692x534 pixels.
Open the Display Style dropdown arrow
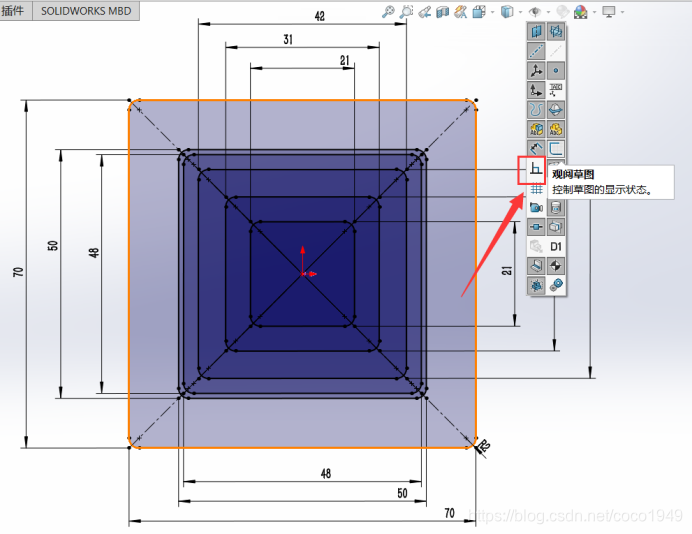pyautogui.click(x=521, y=12)
